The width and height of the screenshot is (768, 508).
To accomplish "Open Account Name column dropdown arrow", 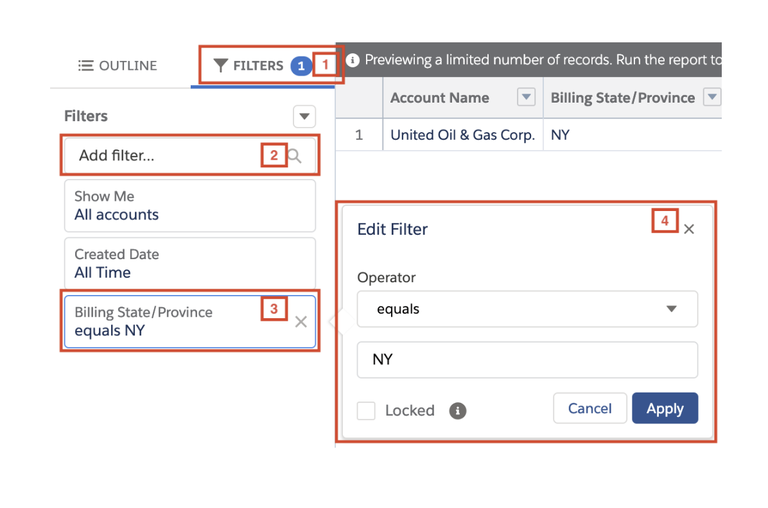I will point(526,98).
